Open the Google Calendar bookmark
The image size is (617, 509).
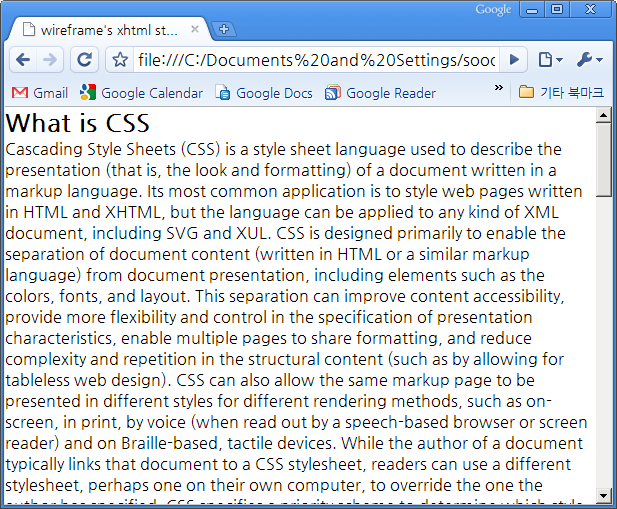tap(142, 93)
